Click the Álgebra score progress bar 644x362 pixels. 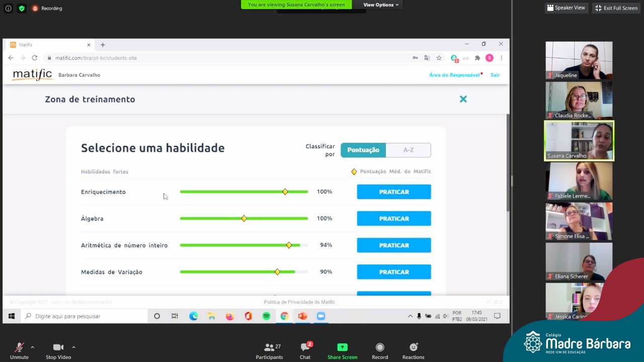coord(244,219)
